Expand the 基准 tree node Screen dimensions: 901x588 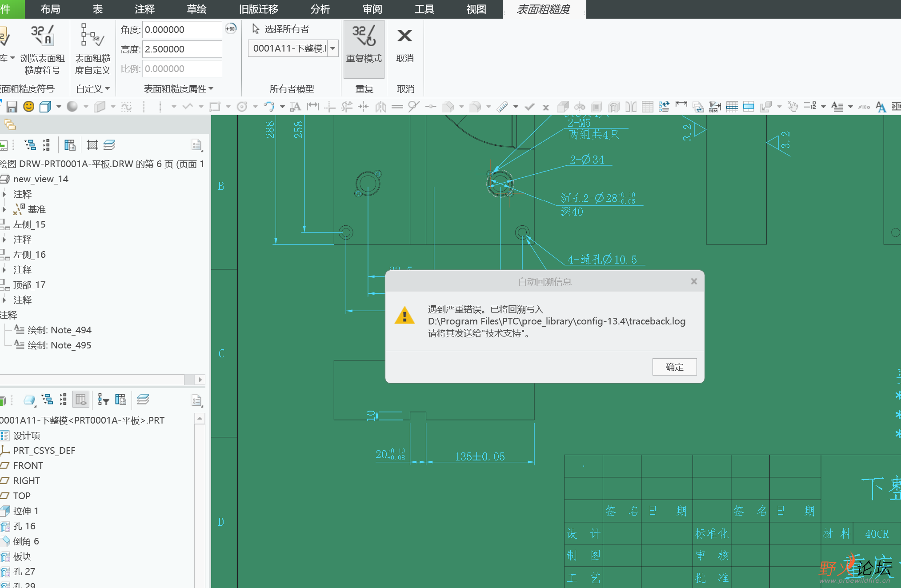[4, 209]
